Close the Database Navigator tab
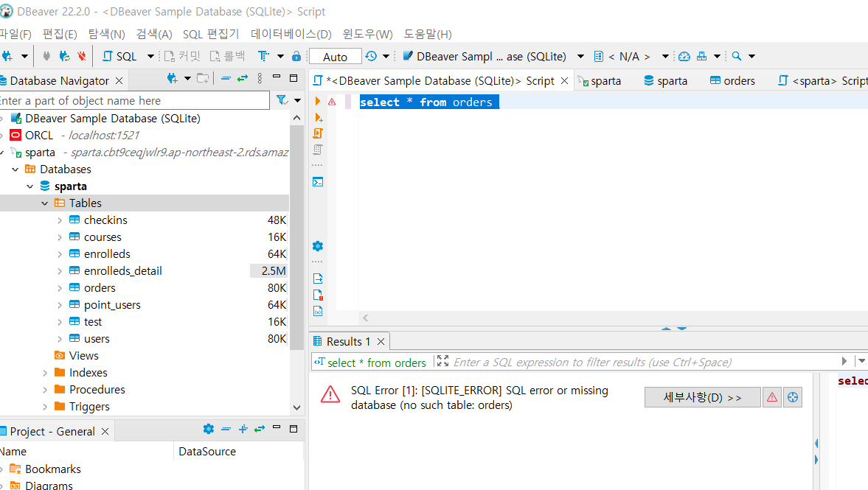The image size is (868, 490). coord(119,81)
